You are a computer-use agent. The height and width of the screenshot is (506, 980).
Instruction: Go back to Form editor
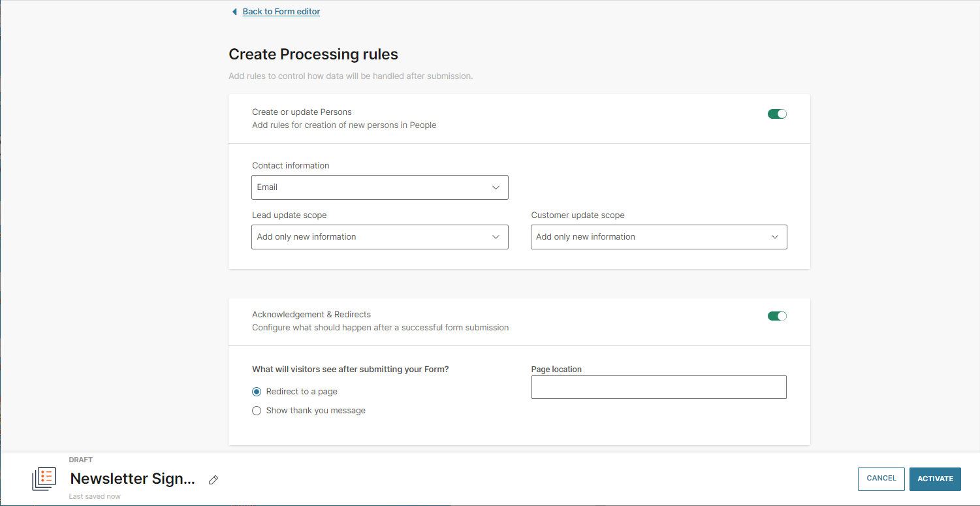tap(281, 12)
